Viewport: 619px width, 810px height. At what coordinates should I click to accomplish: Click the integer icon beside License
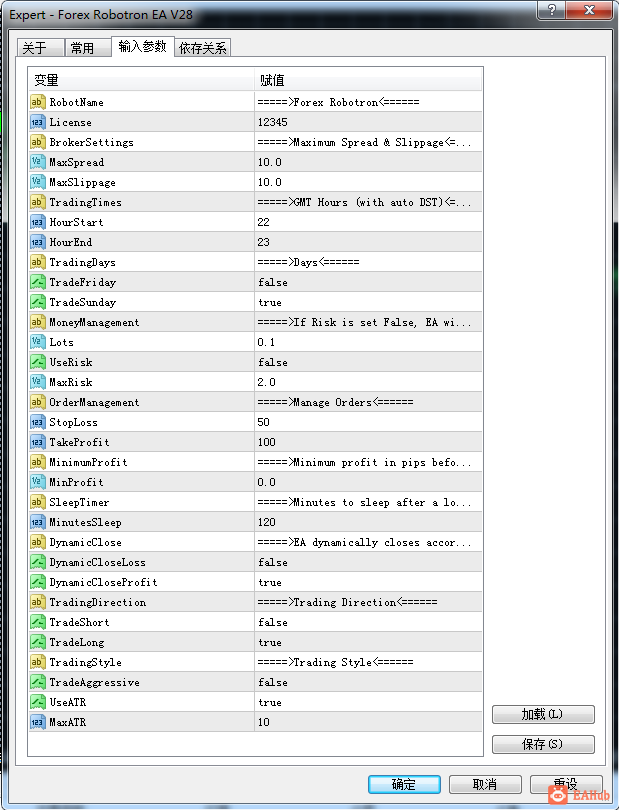[38, 122]
